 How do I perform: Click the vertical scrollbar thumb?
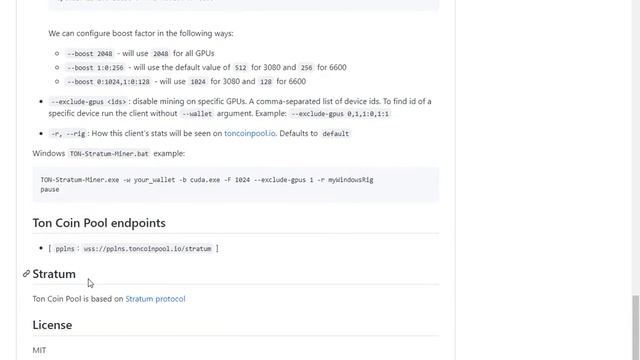pos(635,328)
